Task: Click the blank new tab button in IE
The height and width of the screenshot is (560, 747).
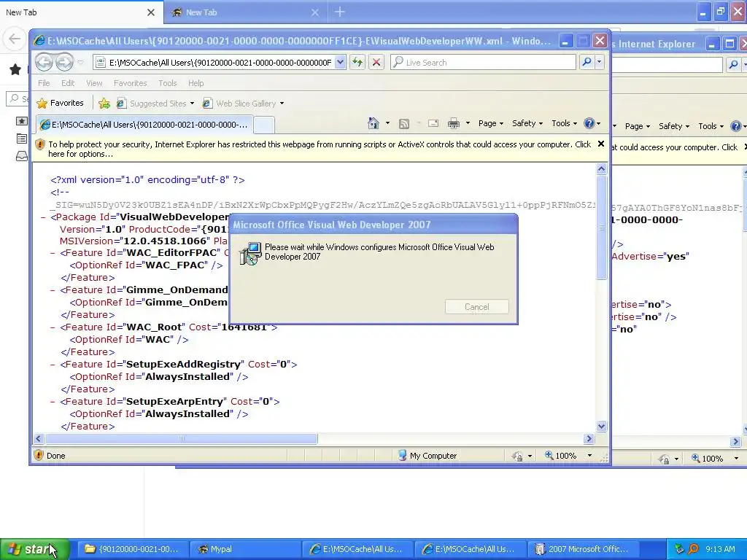Action: point(264,125)
